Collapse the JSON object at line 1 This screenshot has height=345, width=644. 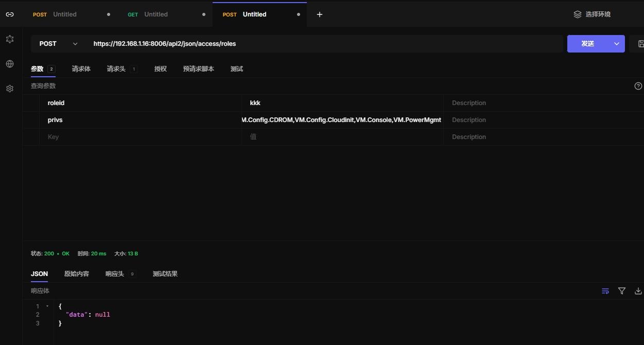47,306
